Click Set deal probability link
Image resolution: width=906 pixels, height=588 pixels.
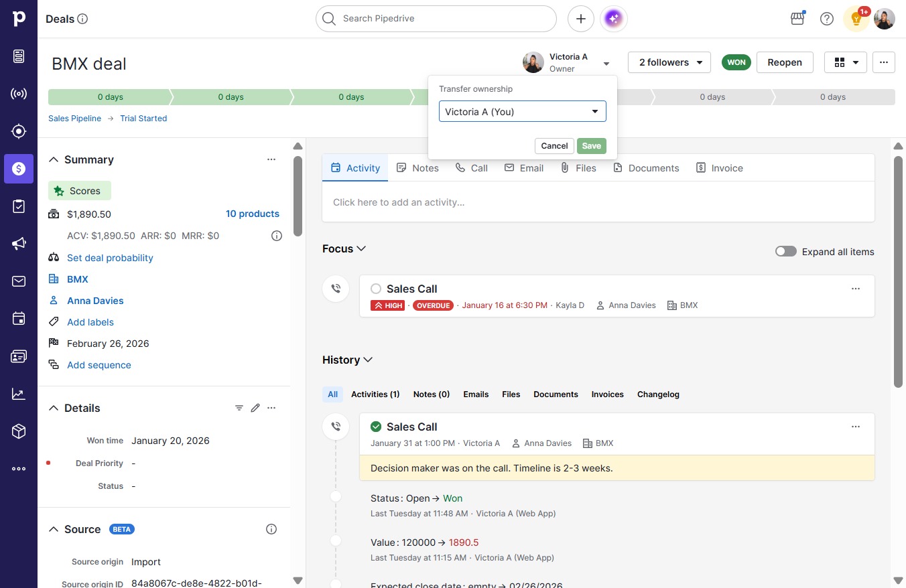110,258
